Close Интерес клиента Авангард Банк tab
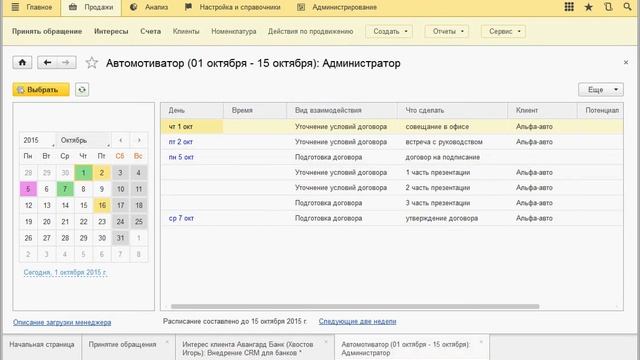Image resolution: width=640 pixels, height=360 pixels. click(x=326, y=342)
